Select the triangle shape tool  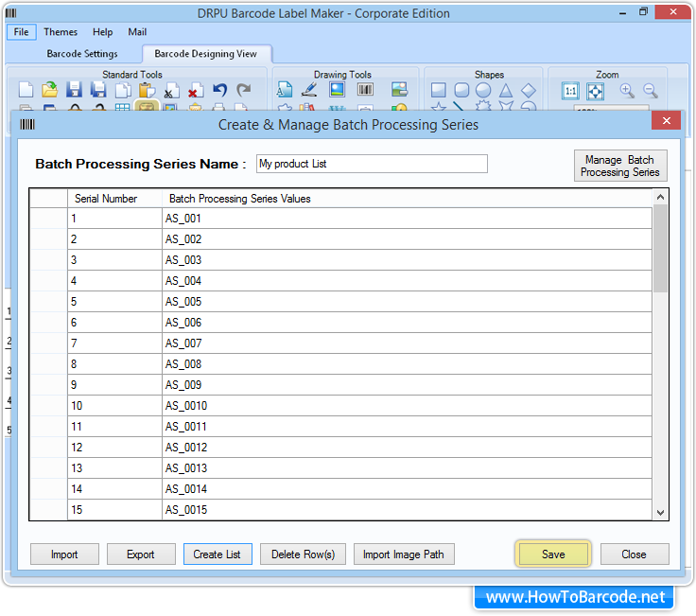click(506, 91)
